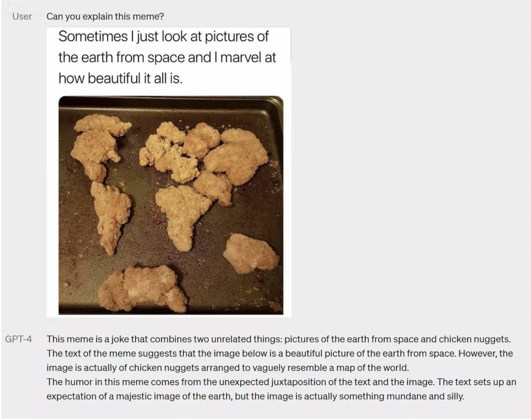Click the "GPT-4" speaker label
The image size is (531, 420).
[x=19, y=339]
